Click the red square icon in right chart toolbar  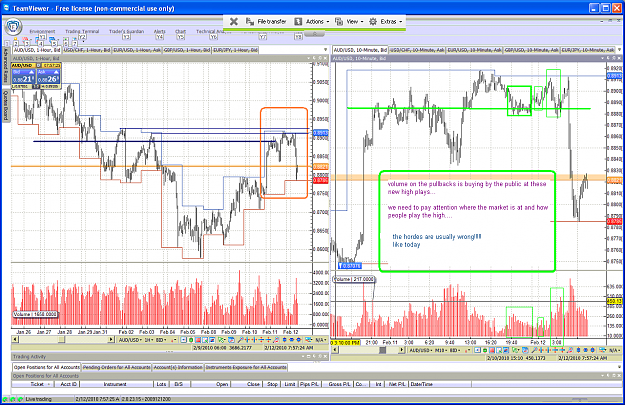pyautogui.click(x=492, y=350)
